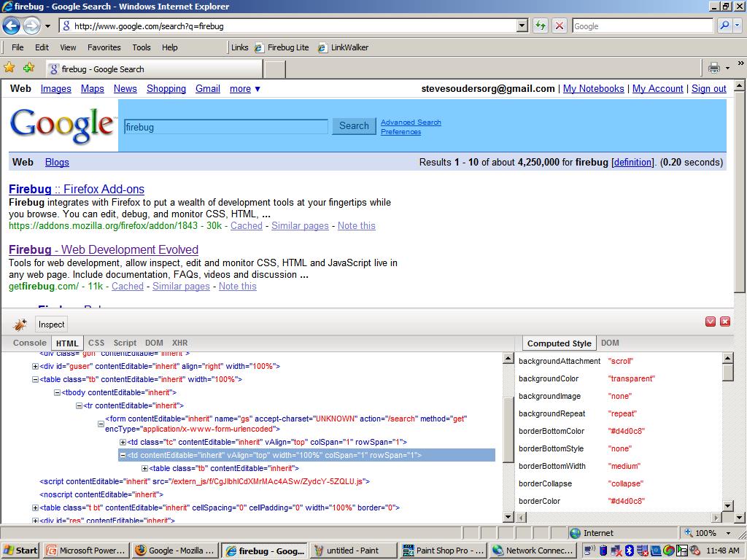Click Computed Style scrollbar up arrow
Image resolution: width=747 pixels, height=560 pixels.
tap(727, 359)
